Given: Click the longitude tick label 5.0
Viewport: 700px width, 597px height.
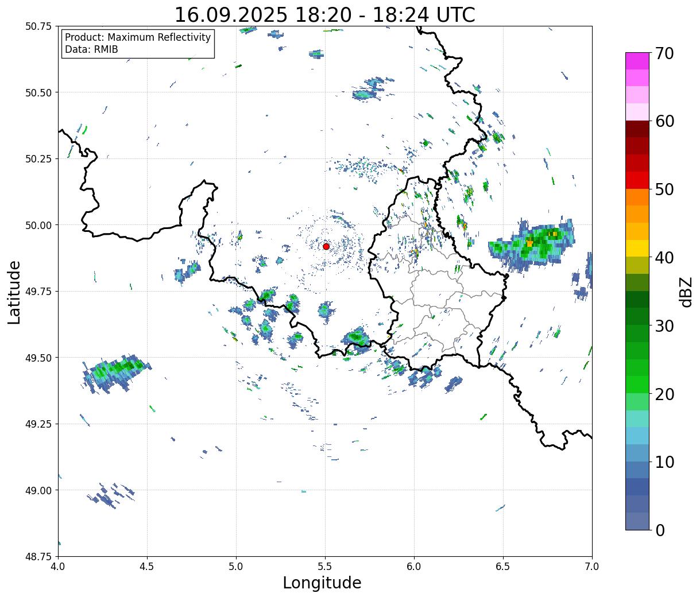Looking at the screenshot, I should click(x=236, y=567).
